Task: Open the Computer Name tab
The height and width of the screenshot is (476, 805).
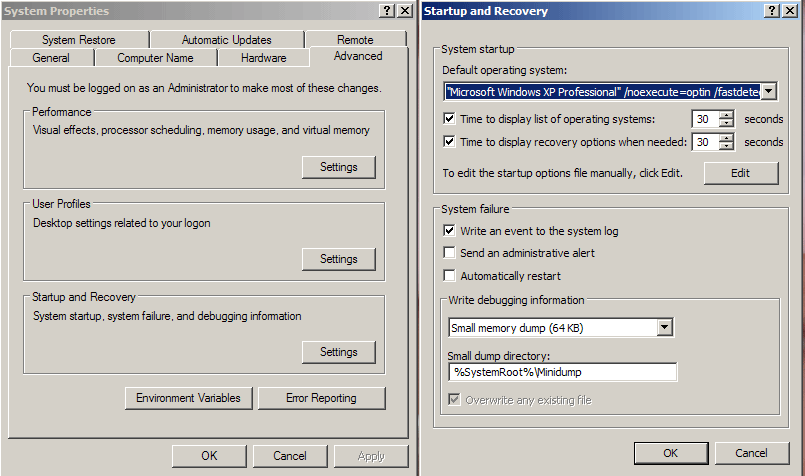Action: pyautogui.click(x=155, y=58)
